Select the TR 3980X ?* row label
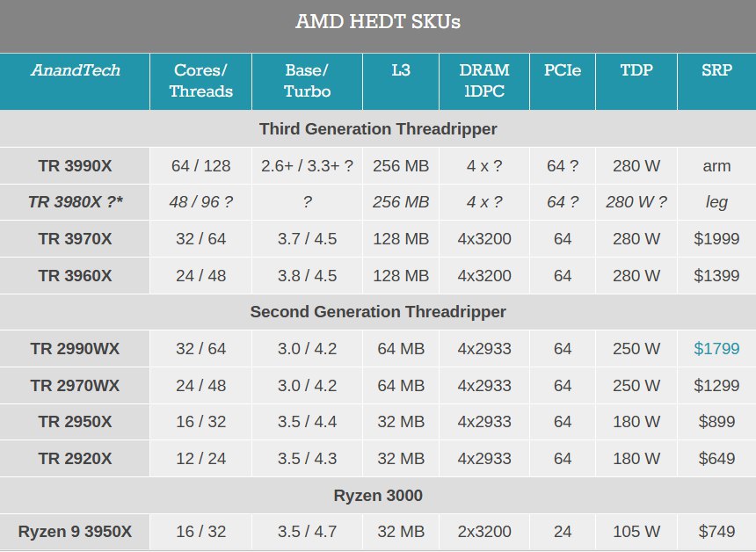756x552 pixels. coord(75,202)
